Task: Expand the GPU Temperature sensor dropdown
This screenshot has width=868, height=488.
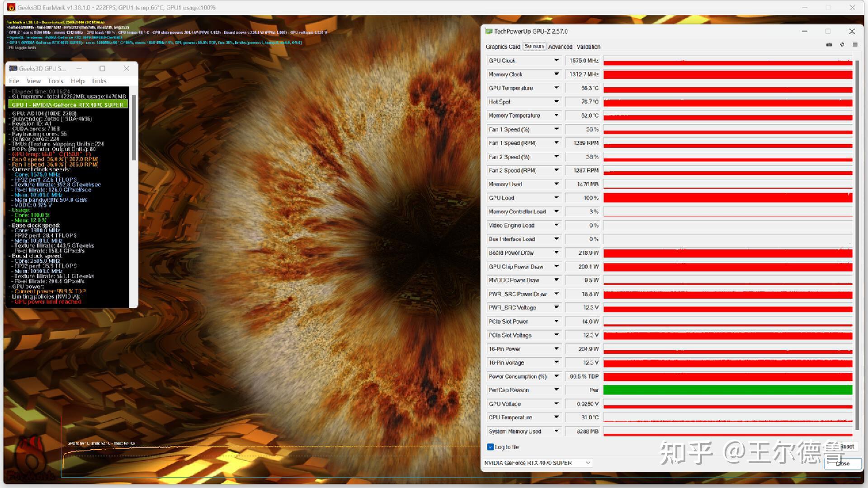Action: pos(553,88)
